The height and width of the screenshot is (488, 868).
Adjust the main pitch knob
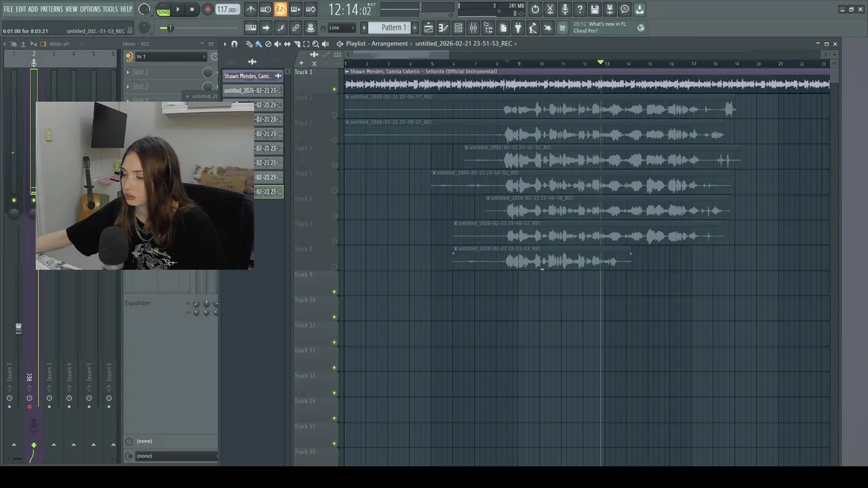(144, 28)
